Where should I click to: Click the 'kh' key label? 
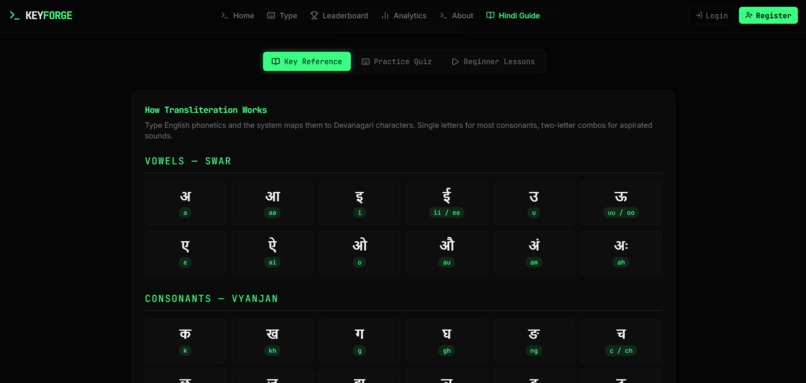tap(272, 351)
